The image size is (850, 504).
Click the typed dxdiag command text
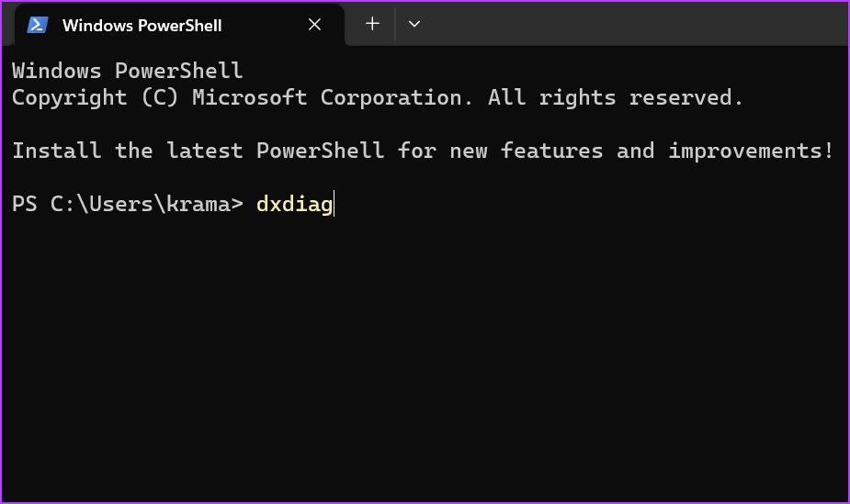(x=294, y=204)
